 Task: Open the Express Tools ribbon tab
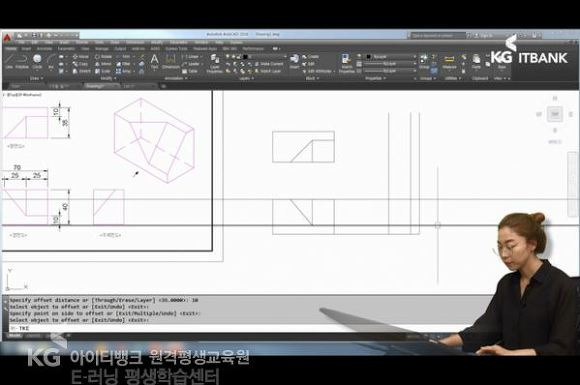tap(176, 48)
